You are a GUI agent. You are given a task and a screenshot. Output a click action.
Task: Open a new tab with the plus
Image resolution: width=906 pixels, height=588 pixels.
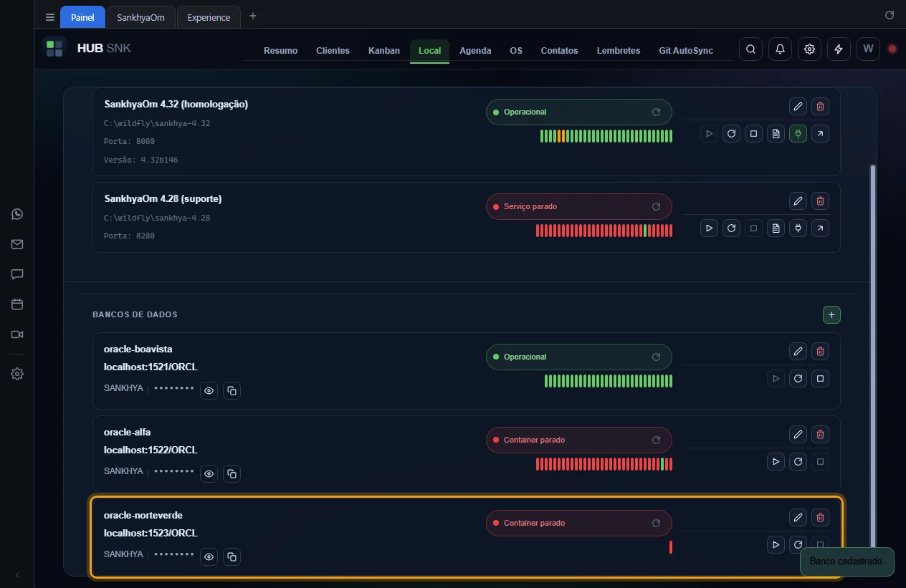coord(252,16)
